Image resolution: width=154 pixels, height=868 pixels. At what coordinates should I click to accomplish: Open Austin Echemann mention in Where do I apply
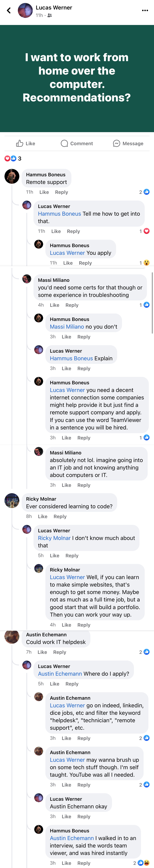(60, 674)
